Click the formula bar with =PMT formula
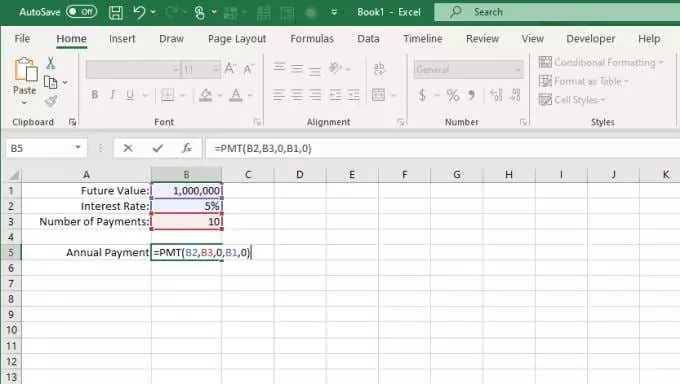 click(x=442, y=148)
